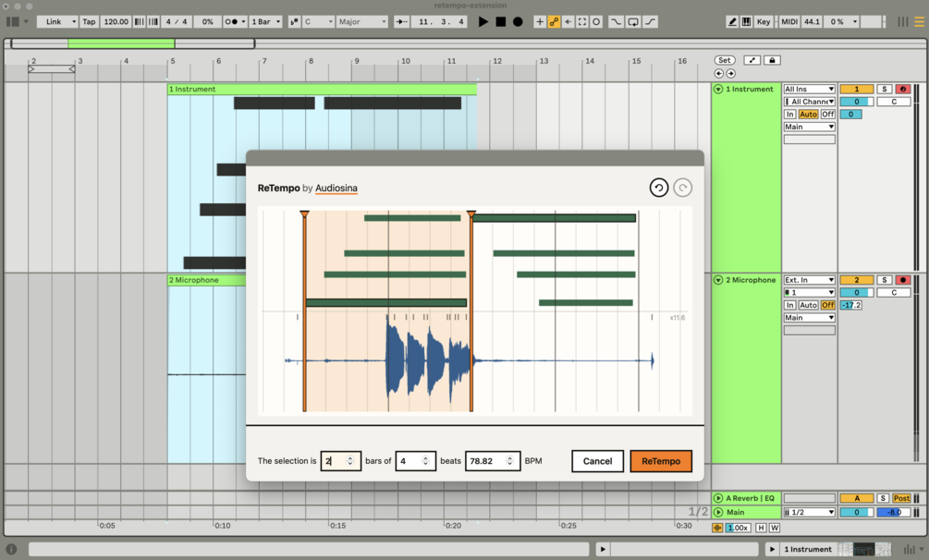929x560 pixels.
Task: Toggle MIDI Arrangement Overdub plus button
Action: coord(540,22)
